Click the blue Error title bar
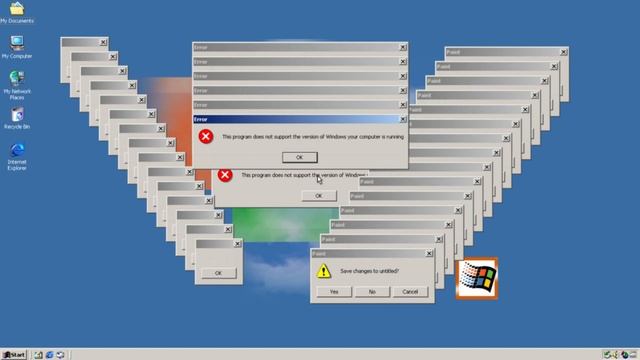Viewport: 640px width, 360px height. [x=300, y=119]
